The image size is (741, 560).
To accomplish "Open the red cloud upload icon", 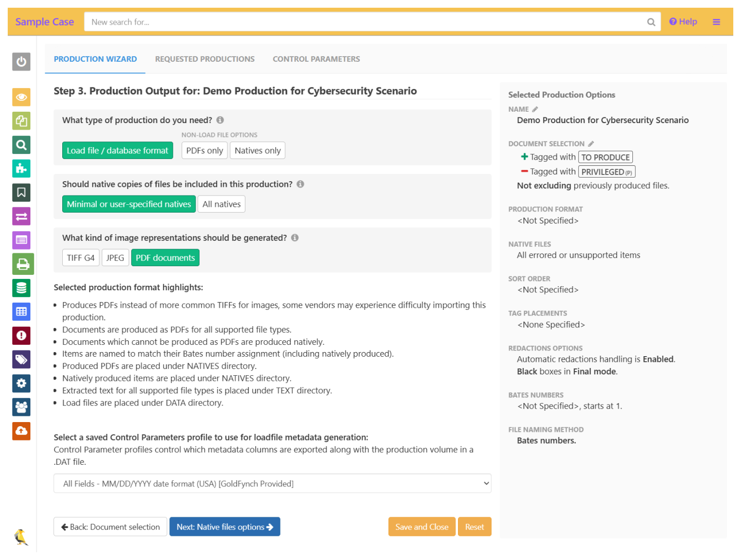I will click(x=22, y=431).
